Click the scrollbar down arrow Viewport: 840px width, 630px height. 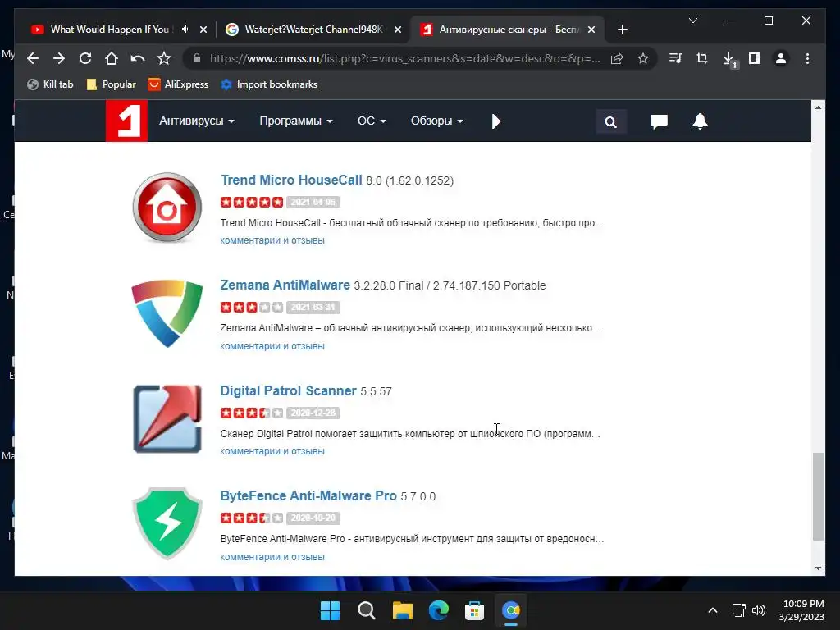(818, 568)
